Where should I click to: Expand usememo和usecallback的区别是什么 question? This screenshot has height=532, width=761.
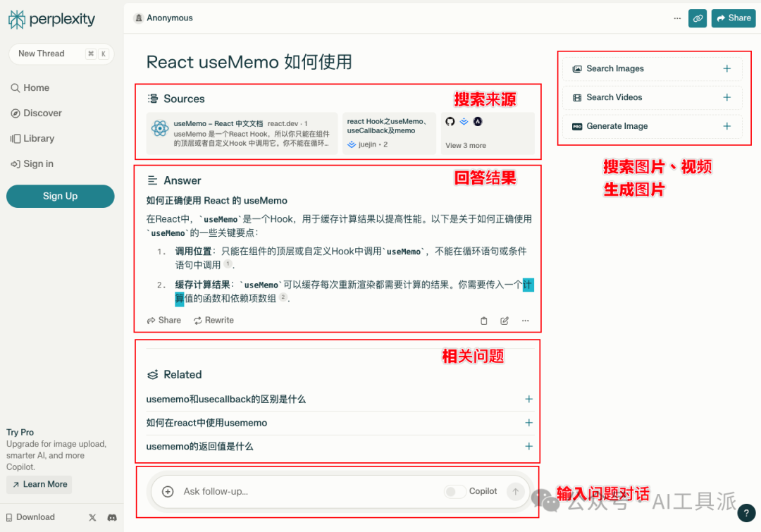[339, 400]
